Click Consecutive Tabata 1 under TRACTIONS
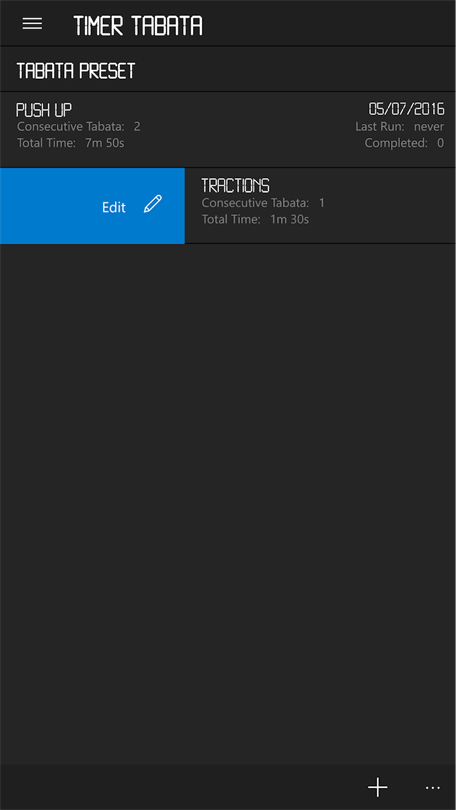The width and height of the screenshot is (456, 810). coord(263,203)
